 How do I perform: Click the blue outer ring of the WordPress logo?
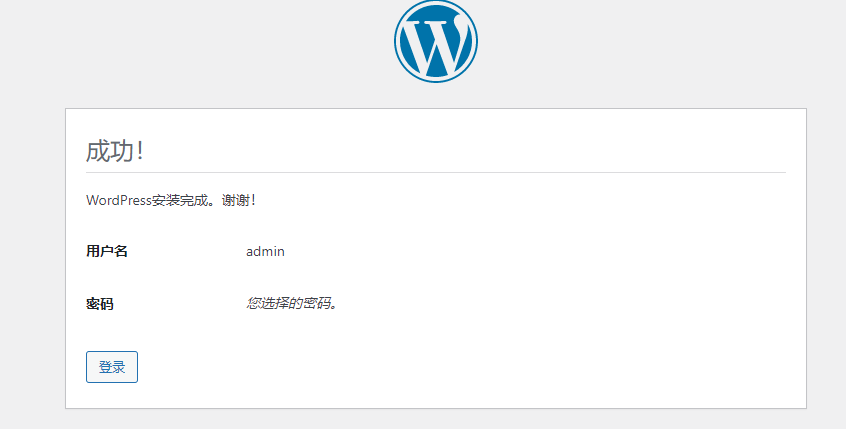[x=398, y=41]
